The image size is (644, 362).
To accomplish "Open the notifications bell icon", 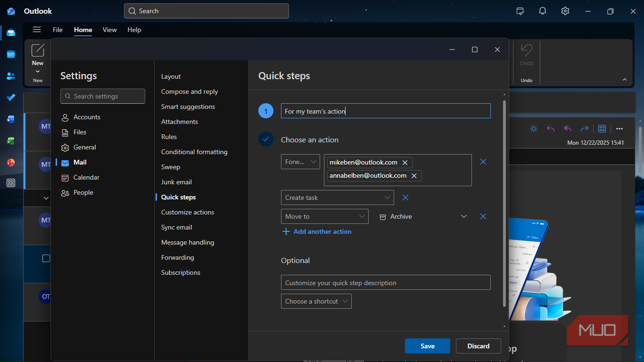I will pyautogui.click(x=543, y=11).
